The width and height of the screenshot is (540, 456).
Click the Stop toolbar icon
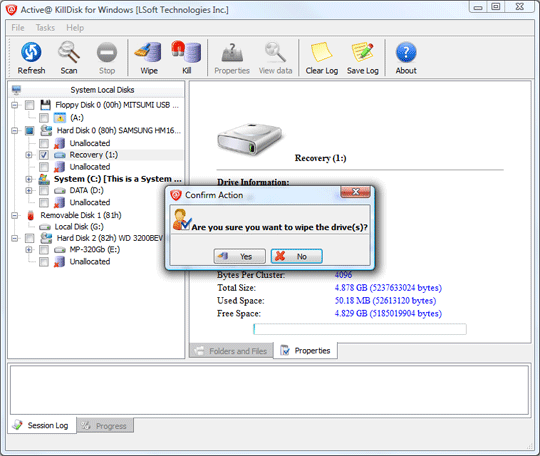(x=107, y=52)
